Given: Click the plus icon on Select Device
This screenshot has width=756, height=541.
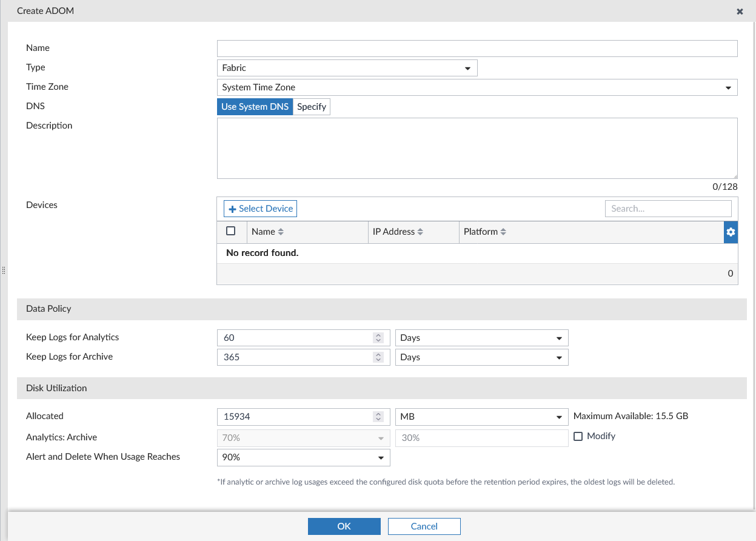Looking at the screenshot, I should 233,208.
